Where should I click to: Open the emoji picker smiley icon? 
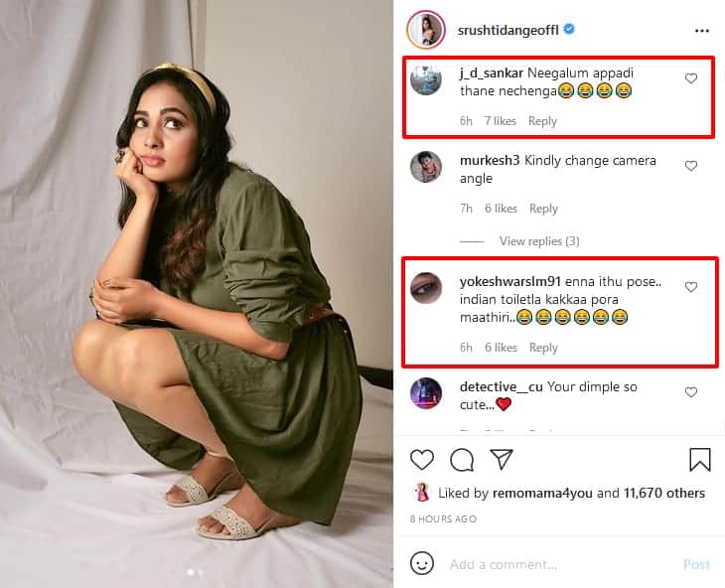click(422, 564)
